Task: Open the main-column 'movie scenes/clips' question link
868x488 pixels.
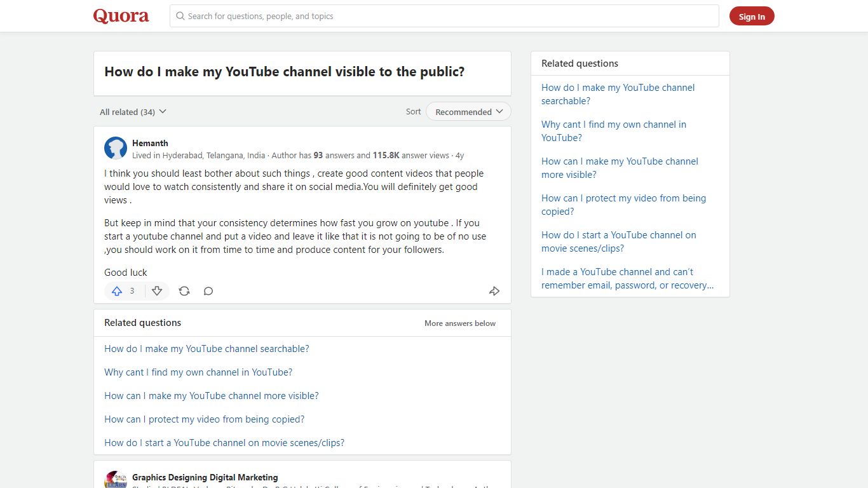Action: (224, 443)
